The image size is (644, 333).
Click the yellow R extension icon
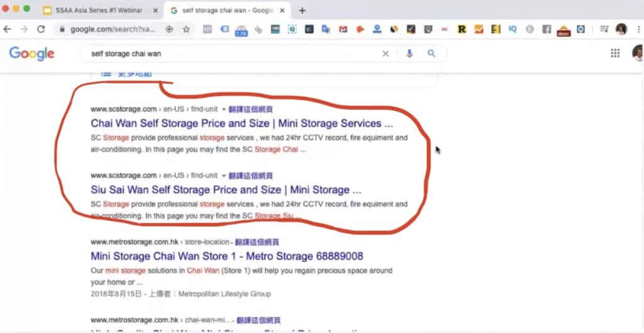coord(462,29)
